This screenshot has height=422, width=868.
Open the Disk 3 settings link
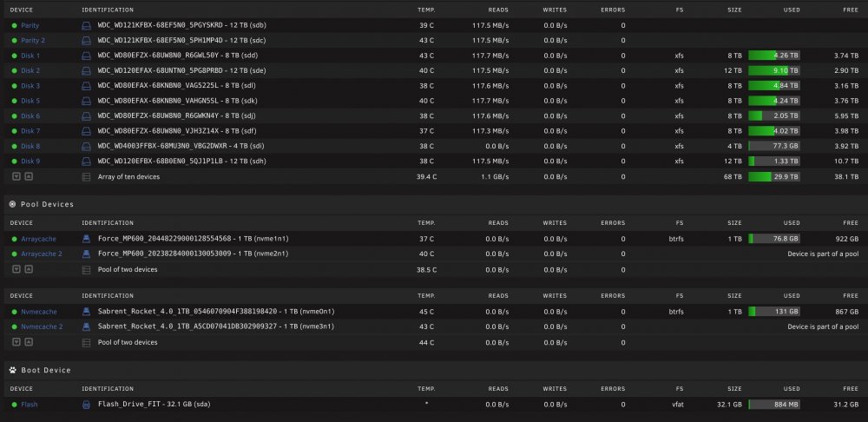click(x=30, y=86)
